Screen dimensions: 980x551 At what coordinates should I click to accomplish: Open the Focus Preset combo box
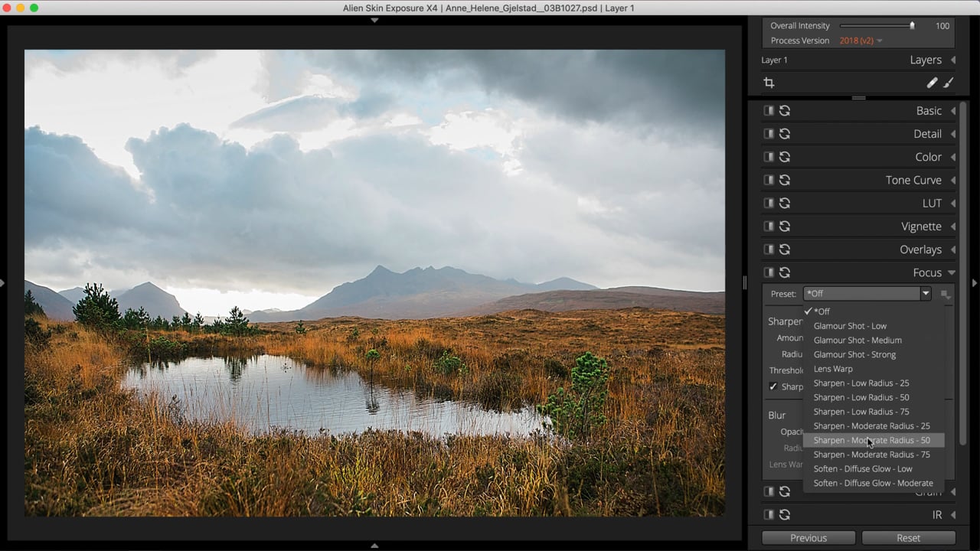coord(867,294)
